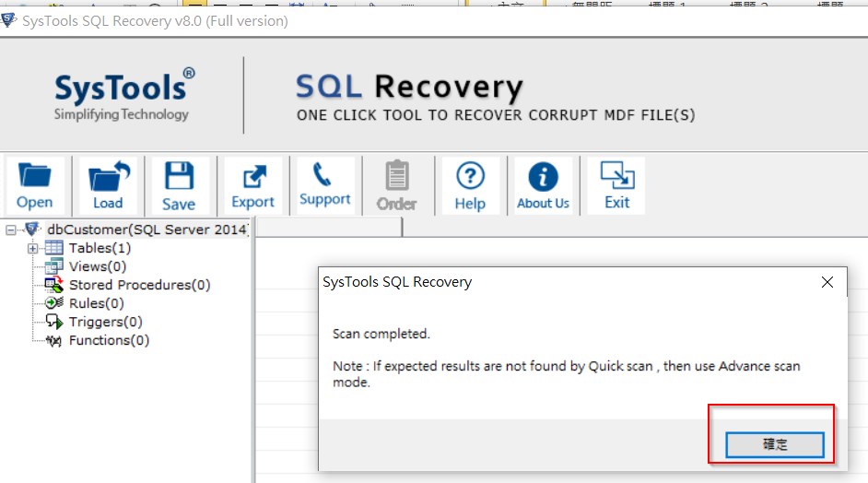868x483 pixels.
Task: Click the database shield icon beside dbCustomer
Action: pos(32,229)
